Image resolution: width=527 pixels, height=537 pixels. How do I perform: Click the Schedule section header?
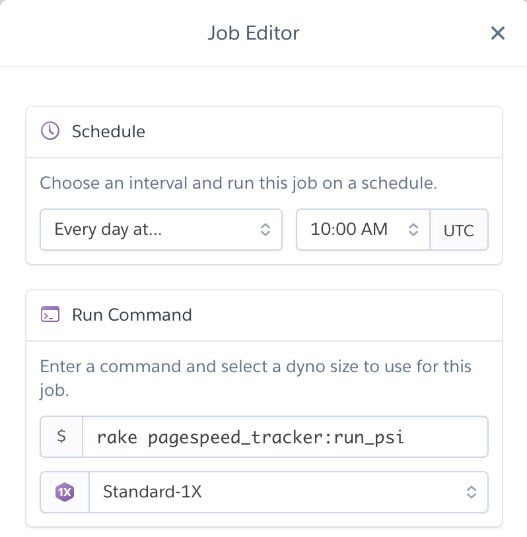click(108, 131)
